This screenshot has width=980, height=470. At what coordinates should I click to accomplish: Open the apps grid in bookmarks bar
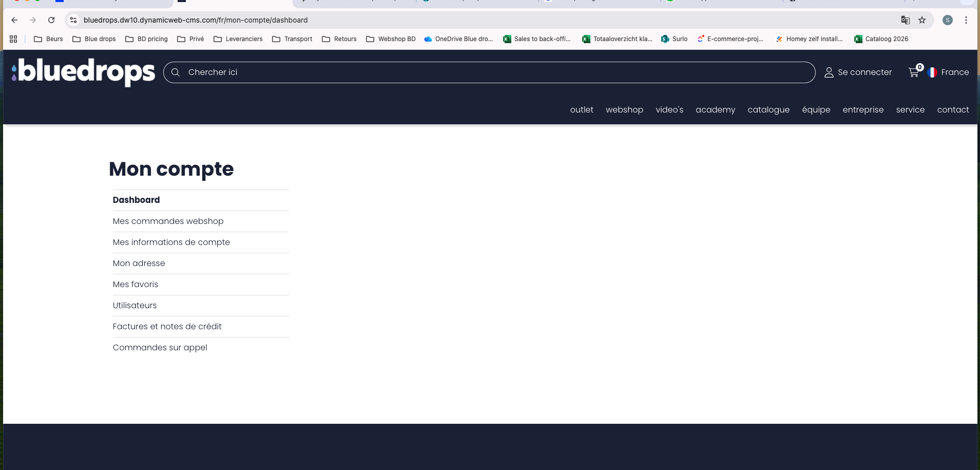coord(13,39)
